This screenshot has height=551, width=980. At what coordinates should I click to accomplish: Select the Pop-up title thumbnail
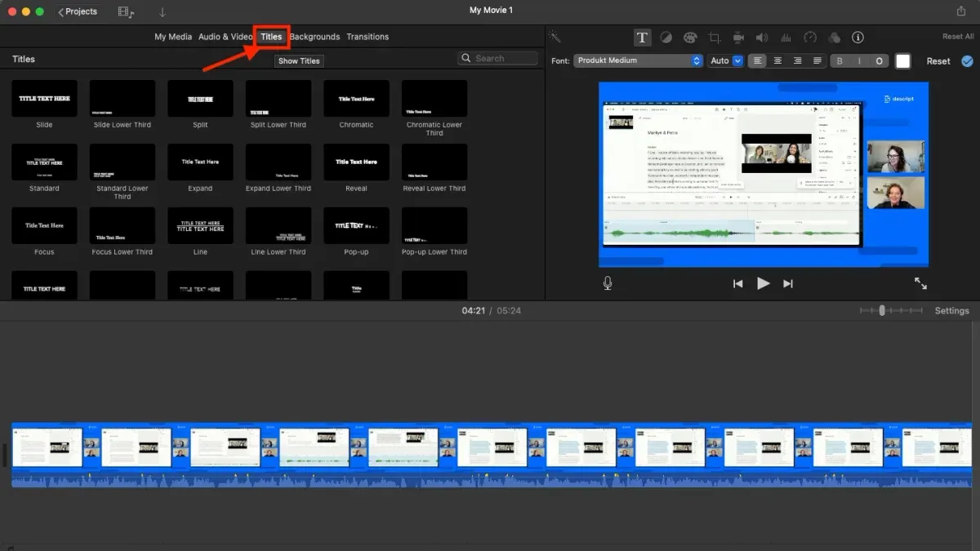pyautogui.click(x=356, y=225)
